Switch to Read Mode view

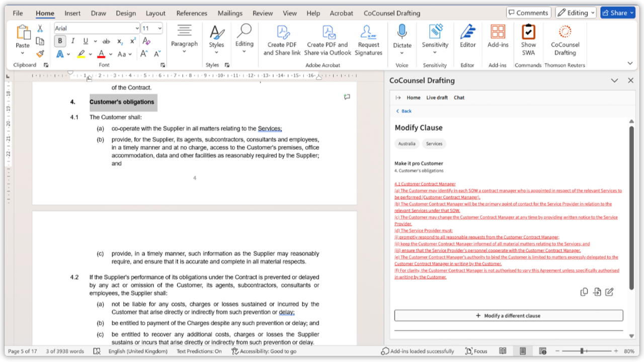pos(503,351)
